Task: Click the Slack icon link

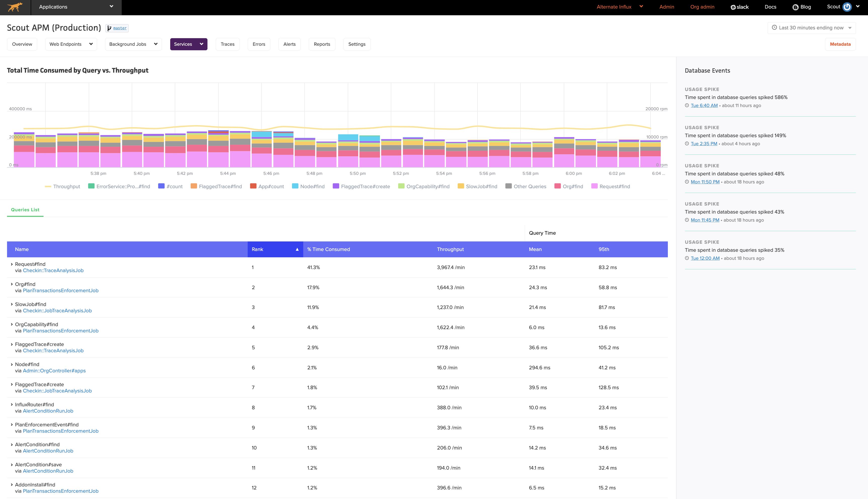Action: (740, 7)
